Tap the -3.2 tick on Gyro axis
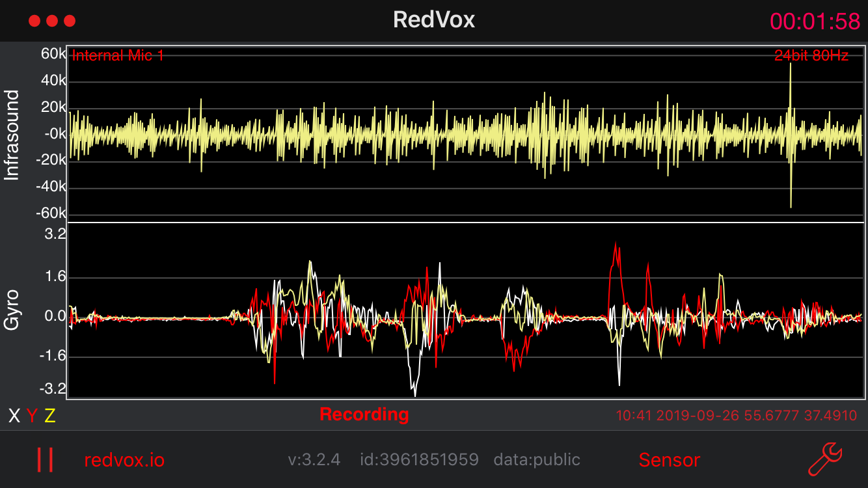868x488 pixels. pyautogui.click(x=51, y=388)
